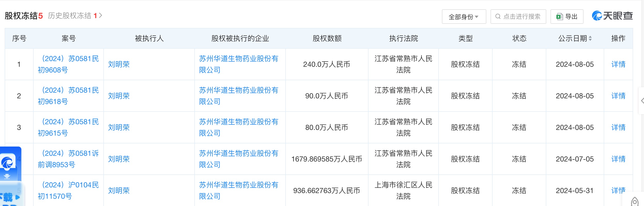Image resolution: width=644 pixels, height=206 pixels.
Task: Open case (2024)沪0104民初11570号
Action: (68, 190)
